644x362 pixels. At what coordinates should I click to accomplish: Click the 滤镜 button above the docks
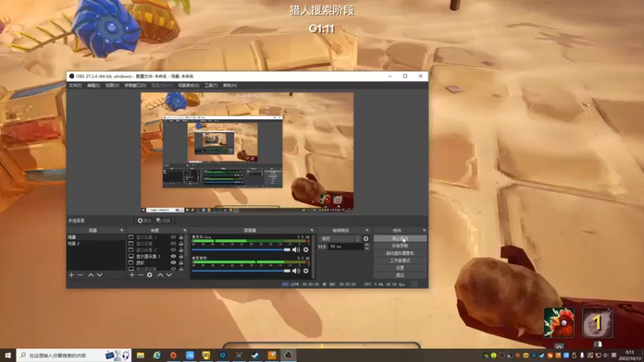pos(163,220)
